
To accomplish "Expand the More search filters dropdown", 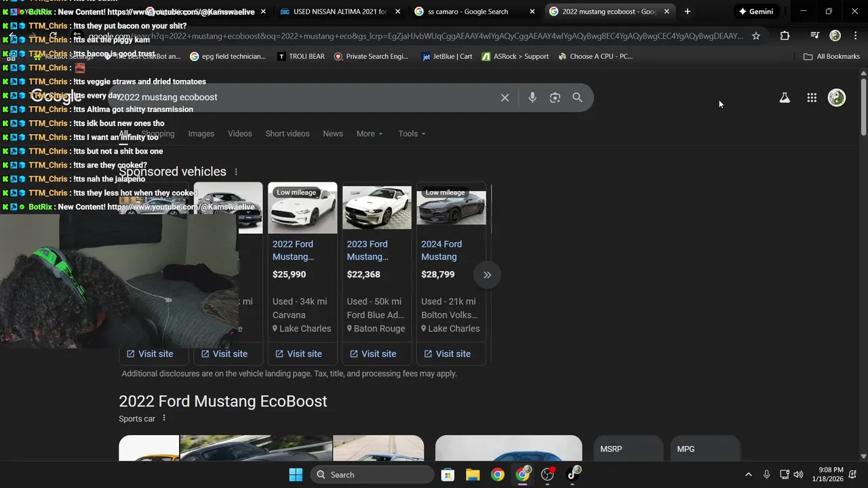I will pos(370,134).
